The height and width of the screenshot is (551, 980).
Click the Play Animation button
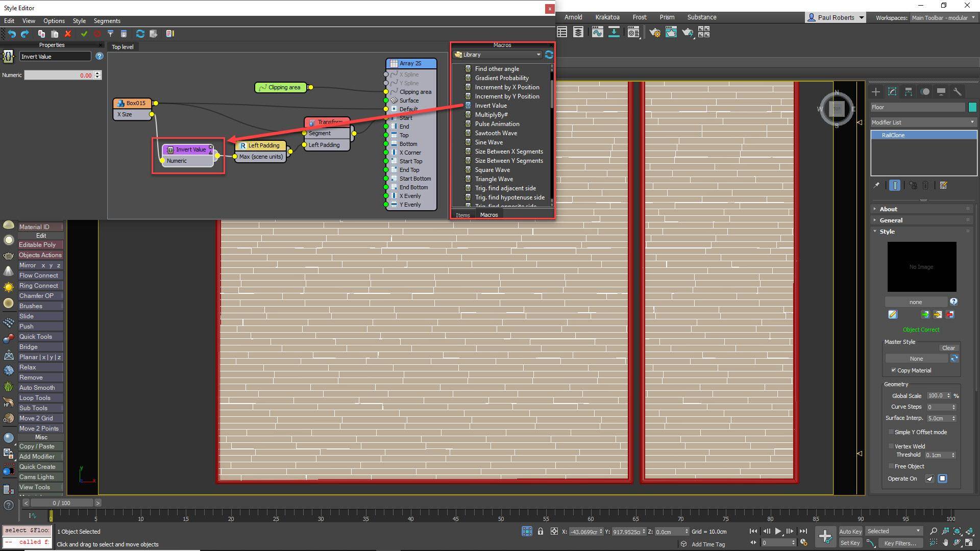coord(778,531)
